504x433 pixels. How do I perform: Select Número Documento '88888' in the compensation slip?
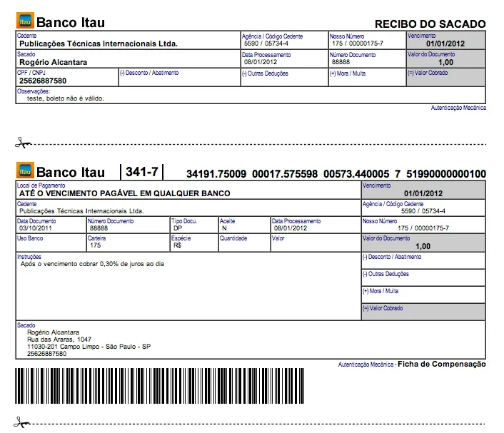pyautogui.click(x=99, y=228)
